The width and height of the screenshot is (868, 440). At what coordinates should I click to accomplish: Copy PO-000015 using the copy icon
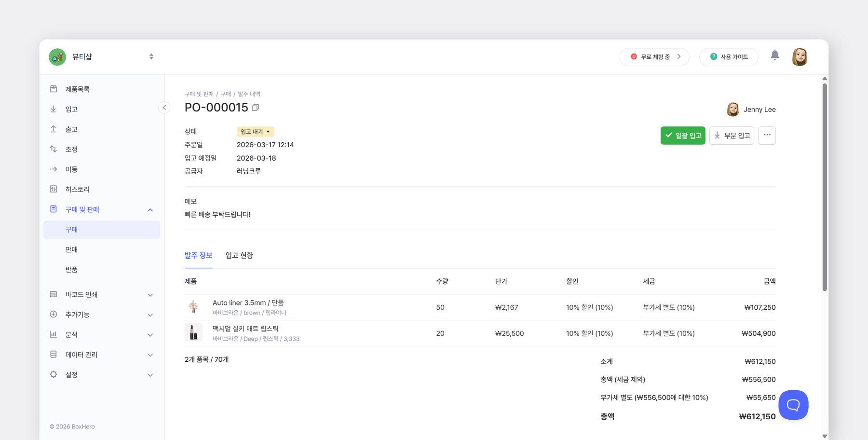pos(256,107)
